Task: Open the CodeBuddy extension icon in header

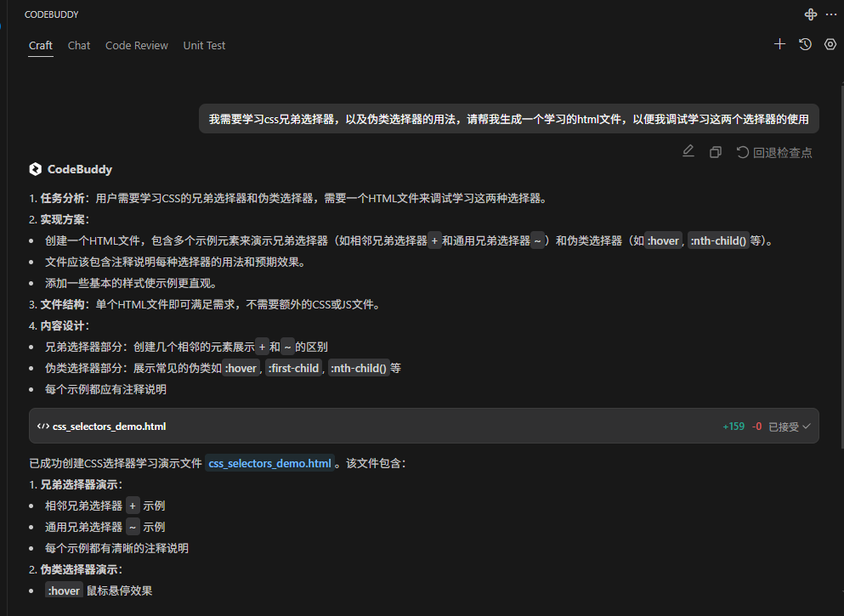Action: coord(811,14)
